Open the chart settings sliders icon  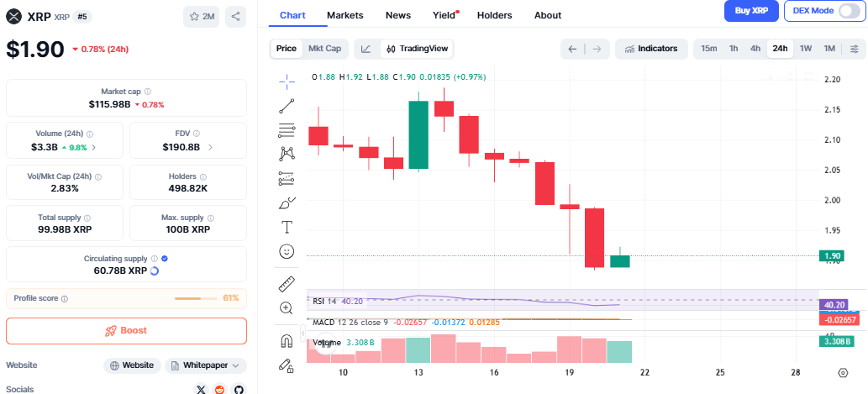[x=855, y=49]
